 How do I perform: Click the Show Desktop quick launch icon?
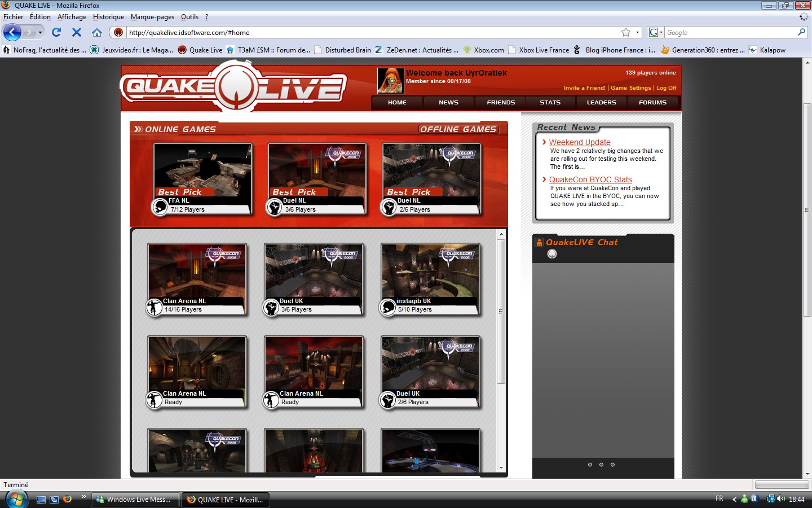(x=41, y=500)
